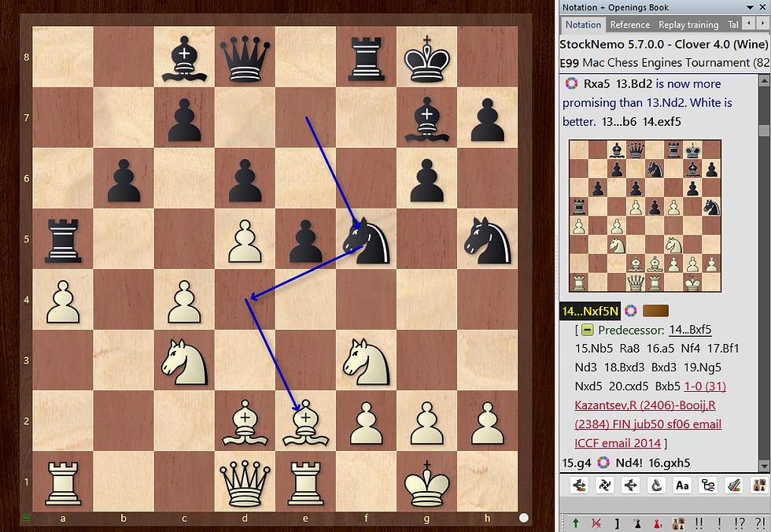This screenshot has width=771, height=532.
Task: Click the black rook on a5
Action: pos(62,239)
